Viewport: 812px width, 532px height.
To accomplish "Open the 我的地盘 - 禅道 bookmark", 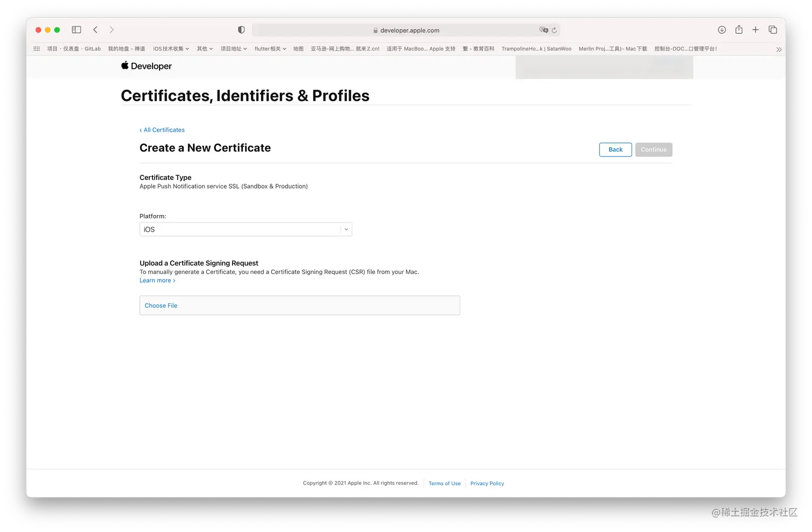I will 127,49.
